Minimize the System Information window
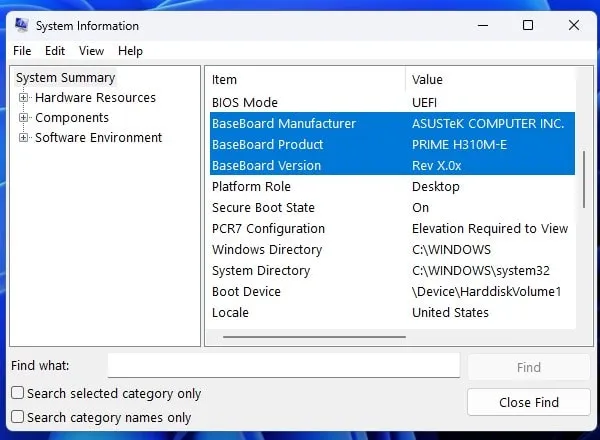Image resolution: width=600 pixels, height=440 pixels. point(483,26)
